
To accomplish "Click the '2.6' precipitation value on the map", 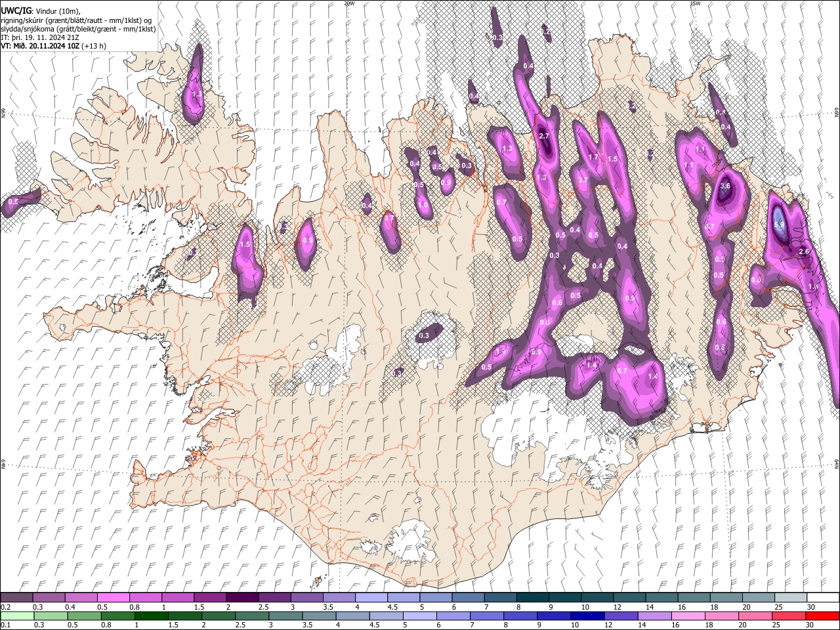I will (x=805, y=252).
